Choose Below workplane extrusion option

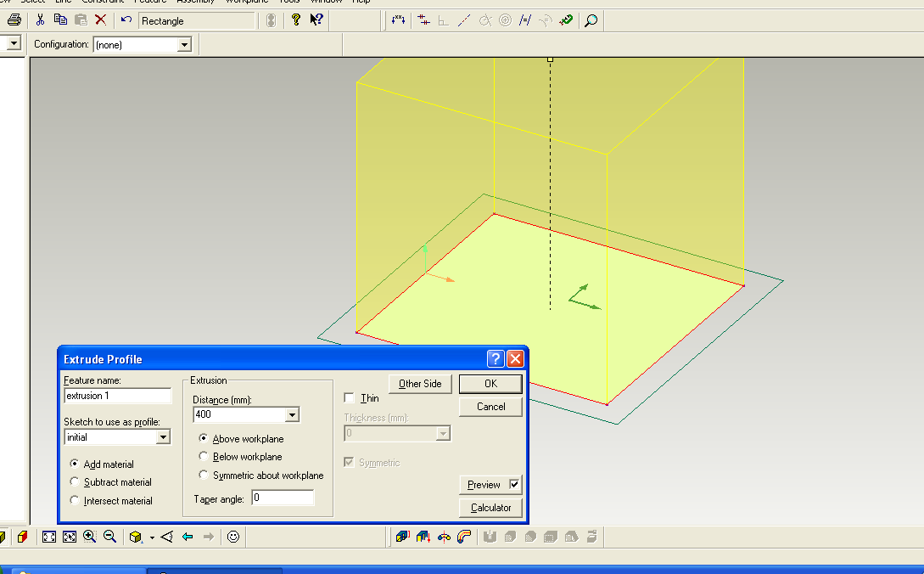[204, 456]
